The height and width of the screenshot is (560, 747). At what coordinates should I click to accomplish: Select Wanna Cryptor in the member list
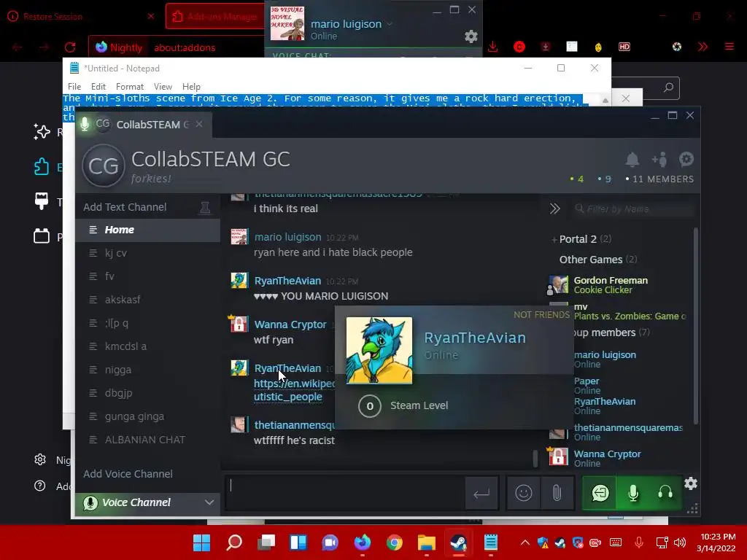(617, 458)
